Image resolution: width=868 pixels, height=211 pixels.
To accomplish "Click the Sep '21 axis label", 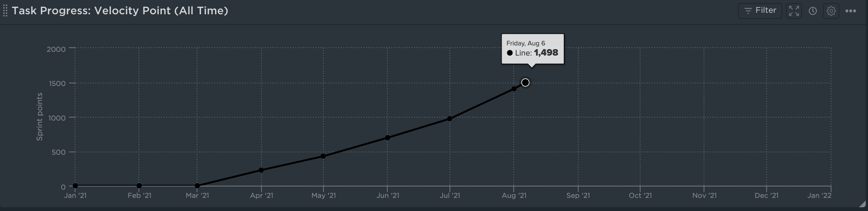I will coord(578,196).
